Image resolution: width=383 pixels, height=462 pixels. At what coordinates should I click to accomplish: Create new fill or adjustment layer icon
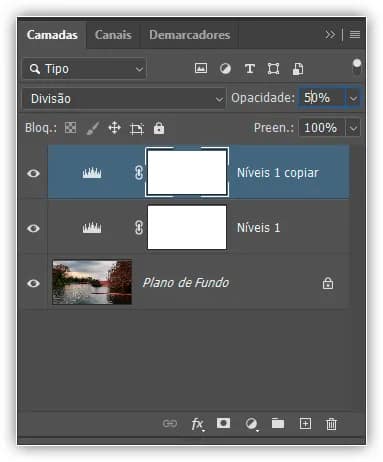pyautogui.click(x=251, y=424)
